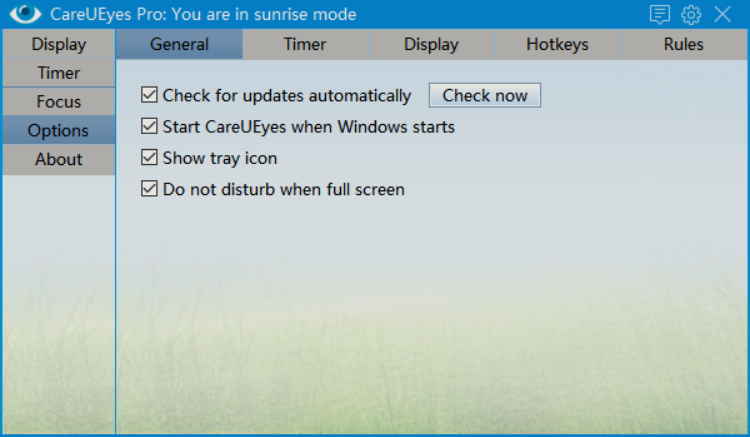The height and width of the screenshot is (437, 750).
Task: Select Options in the sidebar
Action: click(59, 130)
